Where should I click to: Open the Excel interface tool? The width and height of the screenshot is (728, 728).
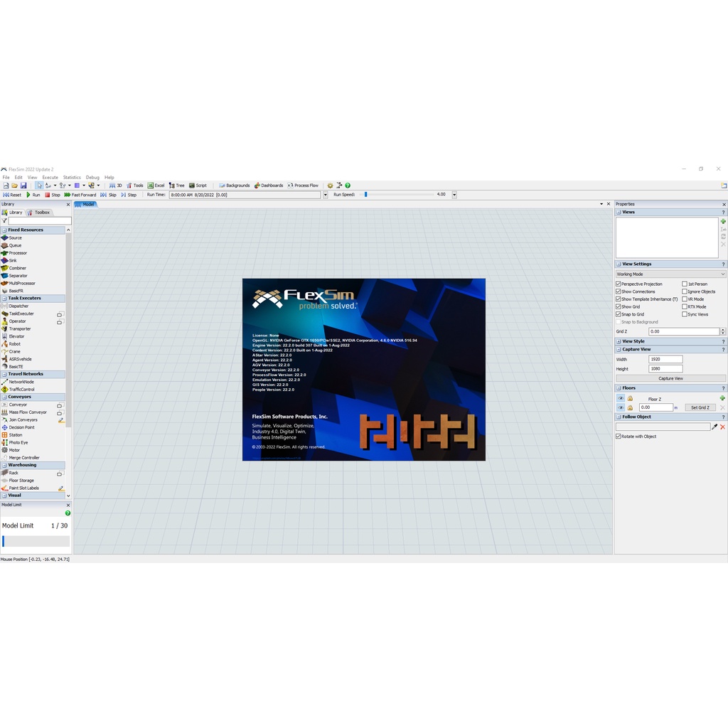(156, 186)
